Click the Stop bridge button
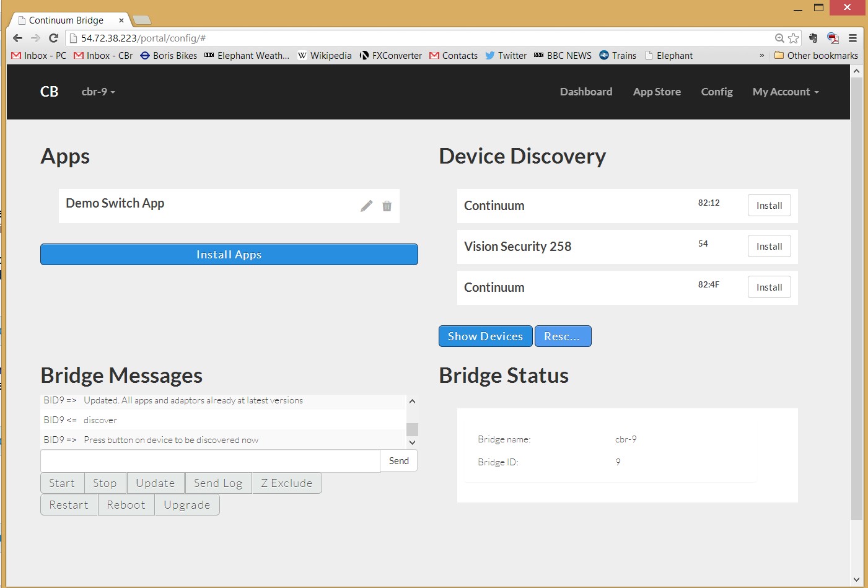Image resolution: width=868 pixels, height=588 pixels. 105,483
